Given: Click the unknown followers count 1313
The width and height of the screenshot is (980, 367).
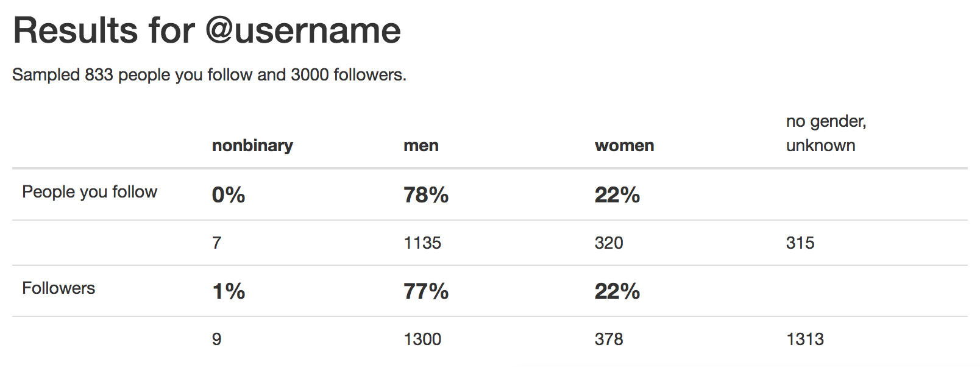Looking at the screenshot, I should [x=805, y=339].
